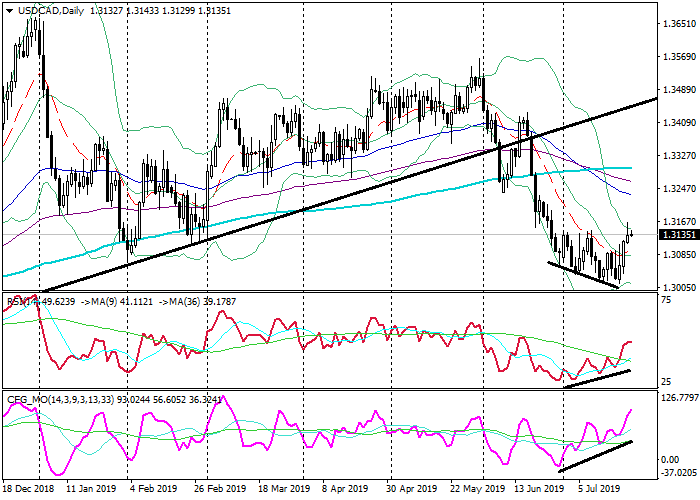
Task: Click the -37.0205 value on CFG_MO scale
Action: [x=677, y=474]
